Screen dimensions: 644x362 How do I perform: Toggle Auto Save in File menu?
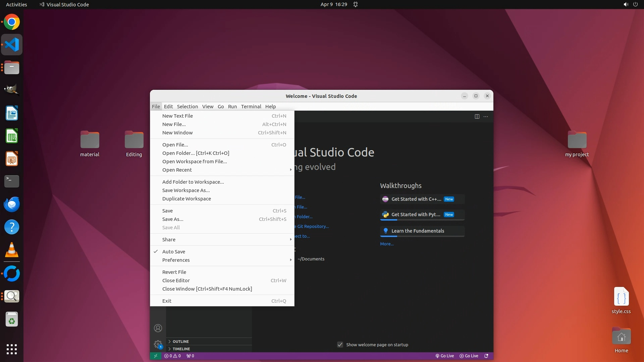point(174,252)
